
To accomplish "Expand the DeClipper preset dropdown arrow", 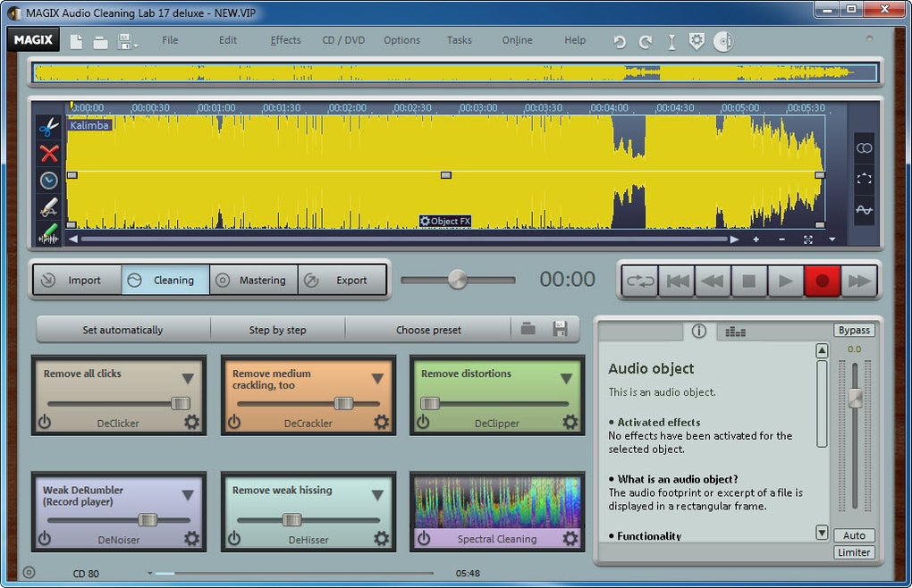I will point(566,378).
